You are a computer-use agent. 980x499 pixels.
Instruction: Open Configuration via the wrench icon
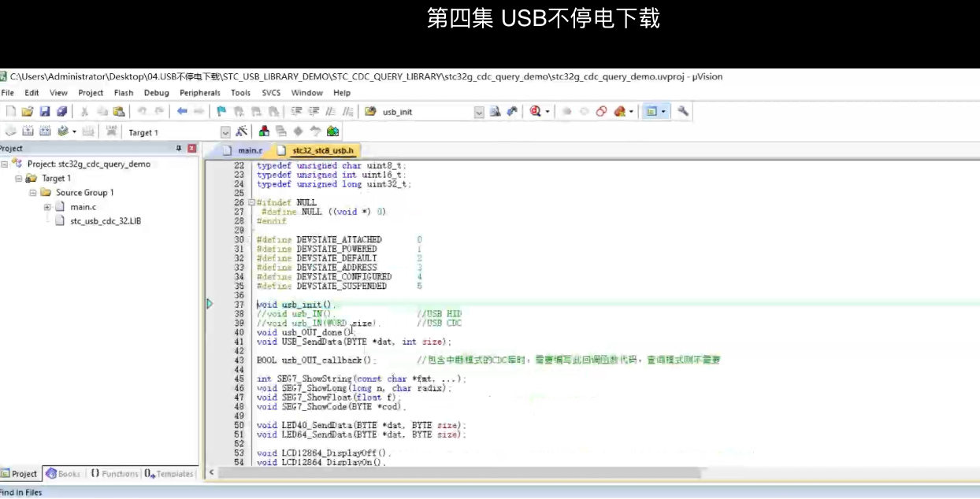click(x=683, y=112)
